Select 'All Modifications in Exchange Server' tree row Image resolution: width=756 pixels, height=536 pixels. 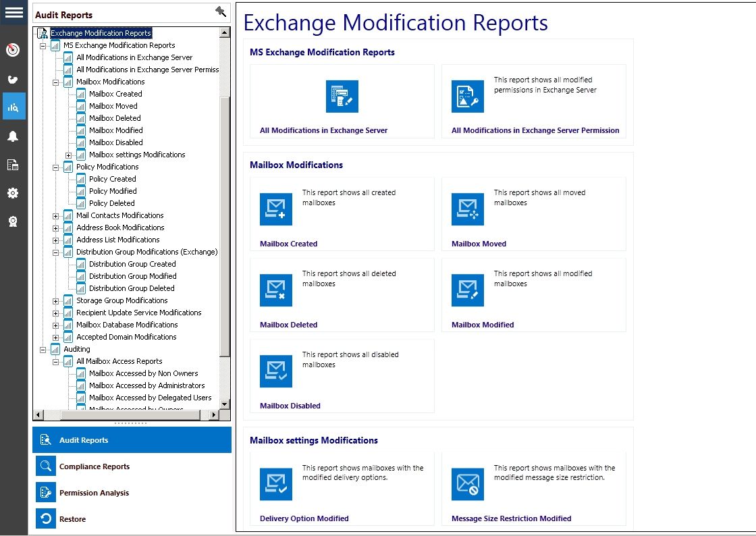point(134,57)
